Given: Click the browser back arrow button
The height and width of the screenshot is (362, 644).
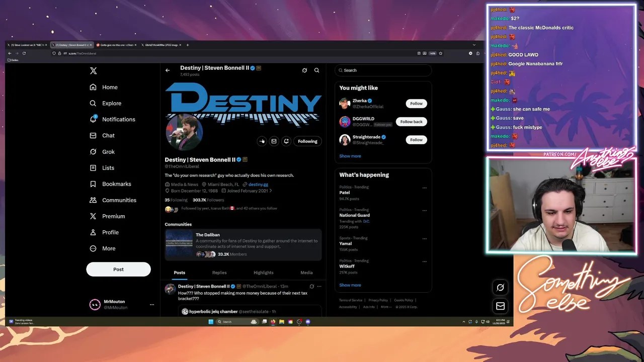Looking at the screenshot, I should click(x=10, y=53).
